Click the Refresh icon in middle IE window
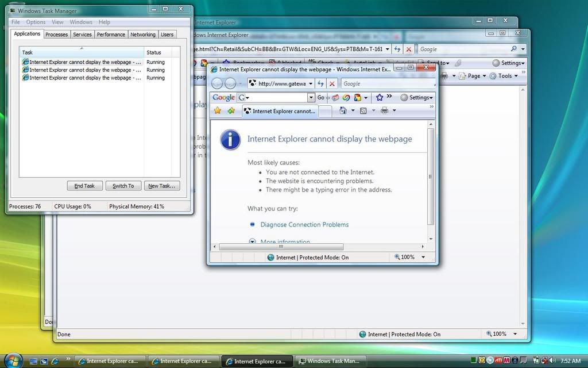The image size is (588, 368). coord(397,49)
